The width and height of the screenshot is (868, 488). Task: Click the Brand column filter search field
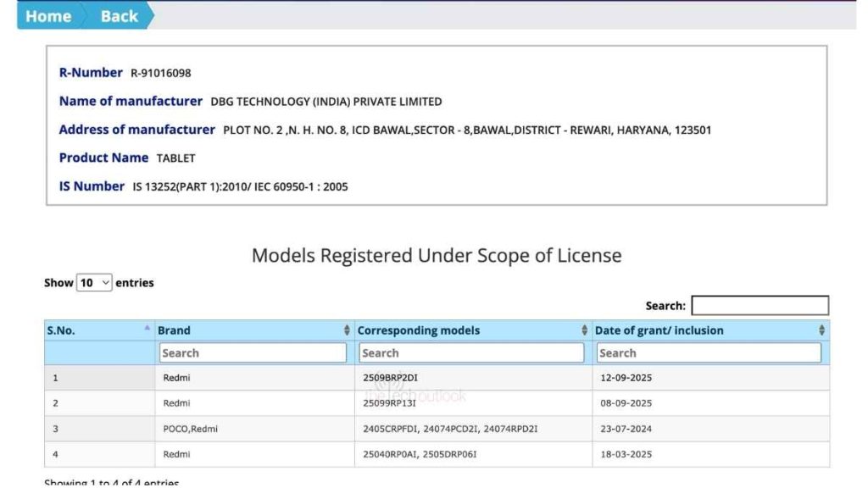253,353
